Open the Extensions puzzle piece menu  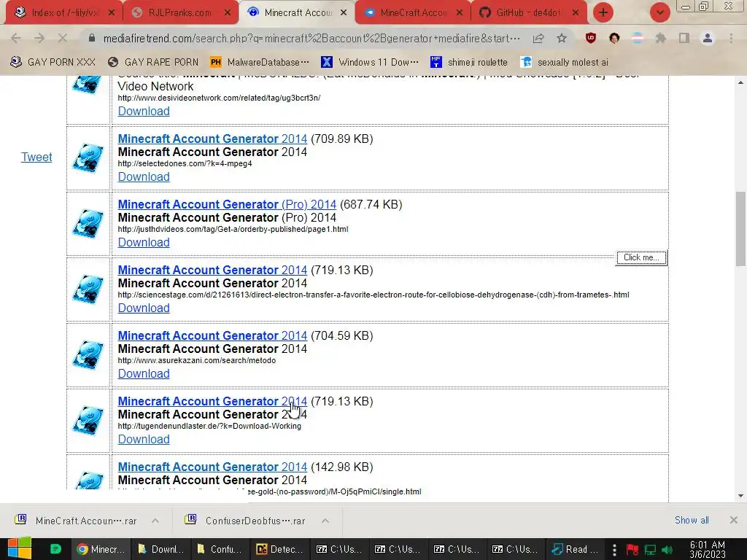(x=661, y=38)
